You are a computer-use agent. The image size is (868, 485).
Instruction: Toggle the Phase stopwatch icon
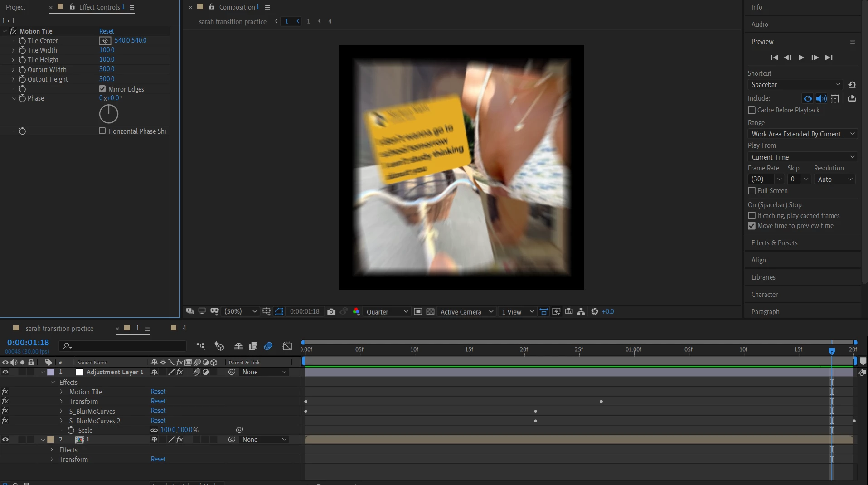22,98
